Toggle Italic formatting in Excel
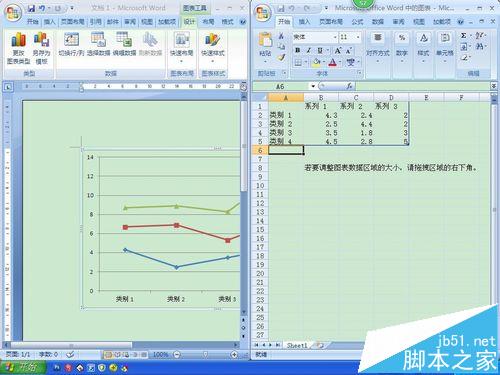The image size is (500, 375). (308, 50)
